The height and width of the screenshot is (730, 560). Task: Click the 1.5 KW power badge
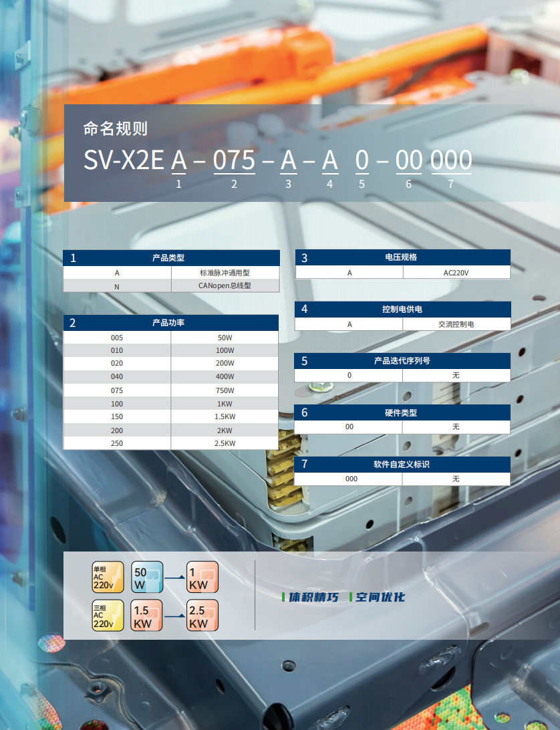[148, 616]
